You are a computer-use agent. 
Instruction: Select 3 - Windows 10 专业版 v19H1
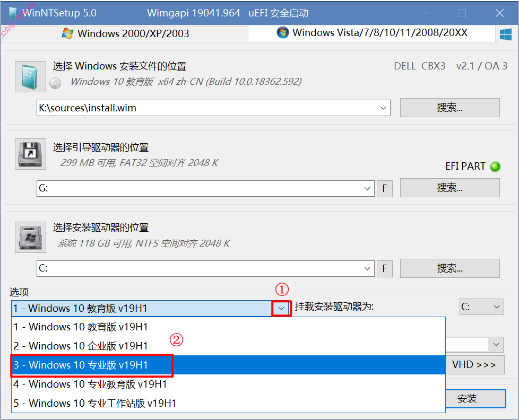pos(228,365)
